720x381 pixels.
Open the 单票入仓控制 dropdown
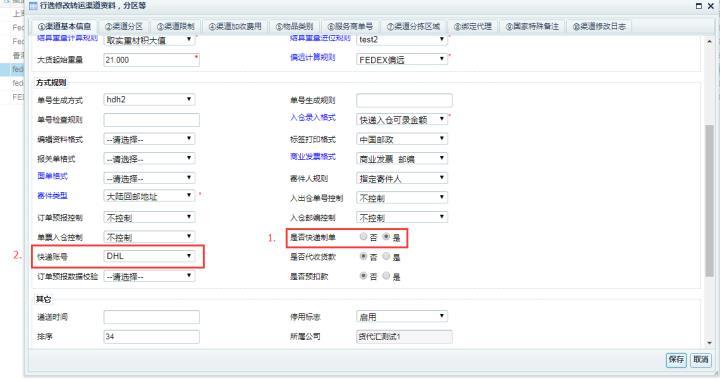pos(149,237)
